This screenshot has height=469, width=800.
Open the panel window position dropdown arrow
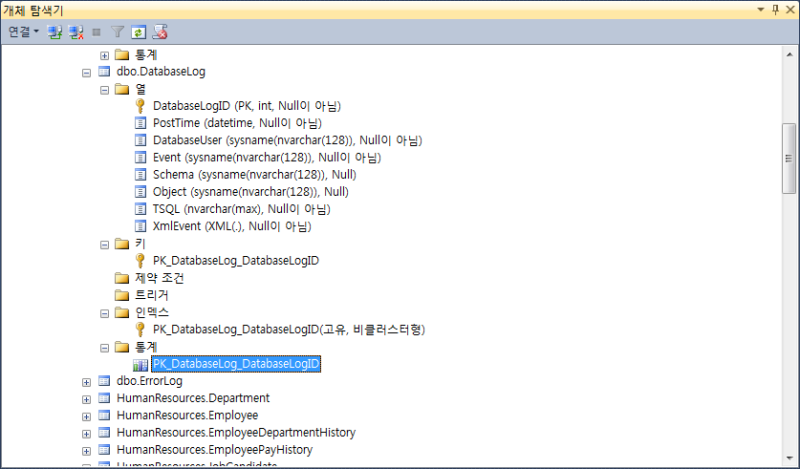tap(760, 9)
